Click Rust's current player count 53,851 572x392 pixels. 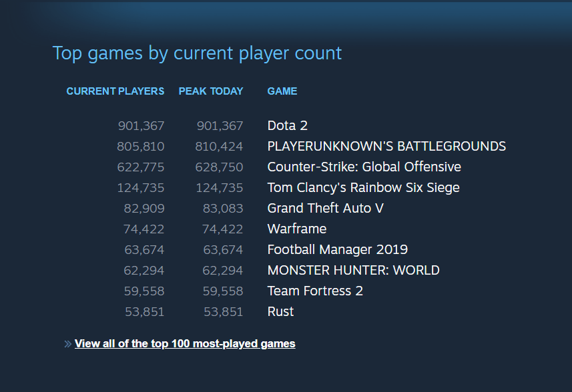(144, 311)
